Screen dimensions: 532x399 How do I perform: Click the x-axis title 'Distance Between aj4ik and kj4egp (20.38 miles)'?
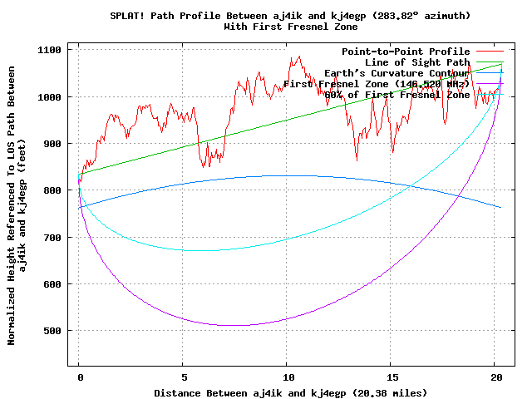(x=290, y=393)
